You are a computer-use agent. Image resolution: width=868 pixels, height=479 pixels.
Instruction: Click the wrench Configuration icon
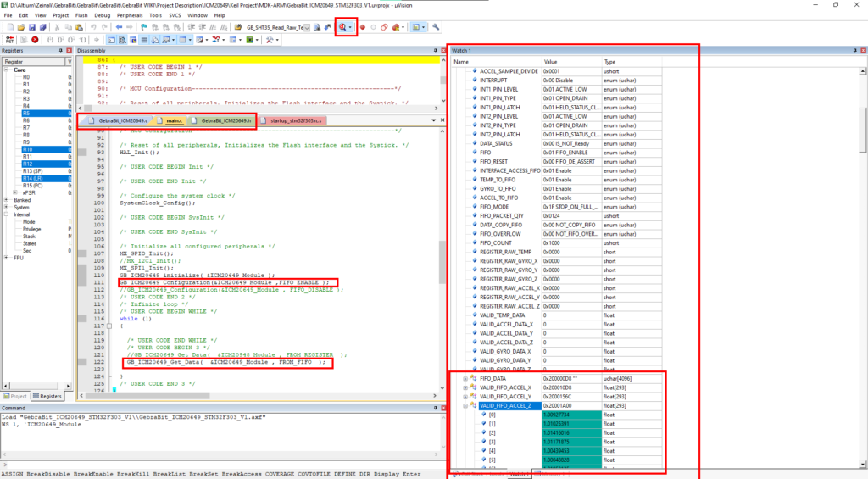click(x=436, y=27)
